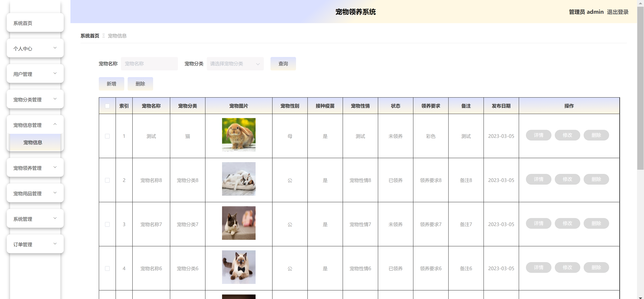Image resolution: width=644 pixels, height=299 pixels.
Task: Click 删除 for row 宠物名称6
Action: (x=596, y=267)
